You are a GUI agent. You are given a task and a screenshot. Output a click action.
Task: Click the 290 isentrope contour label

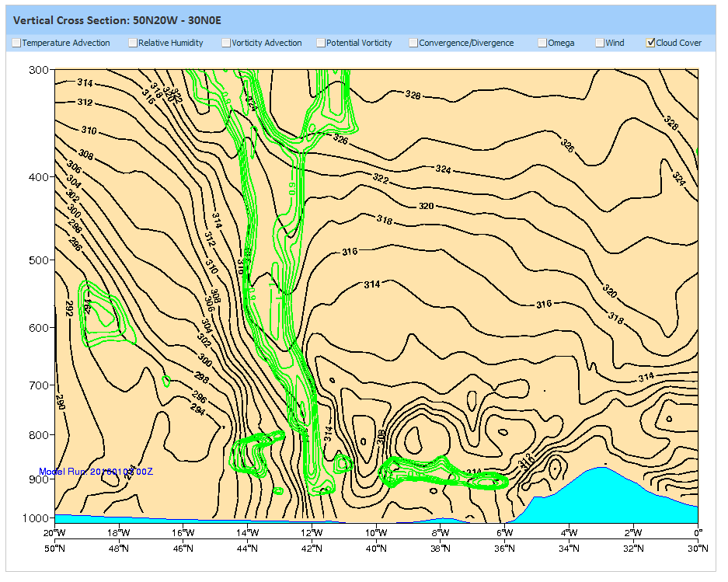60,403
